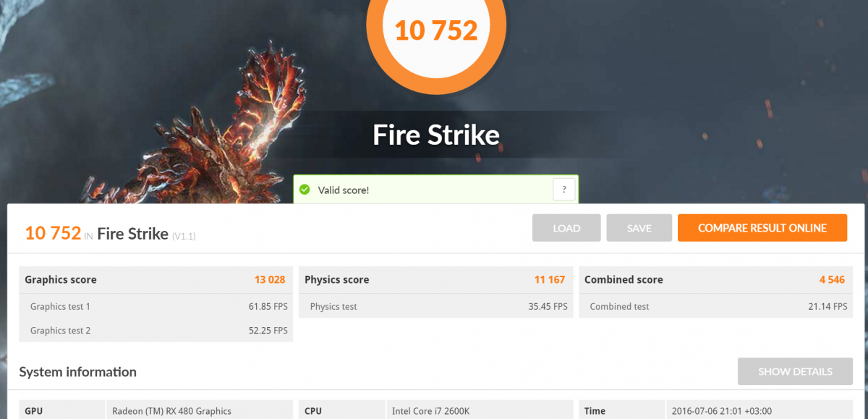Click the Valid score! notification bar
The width and height of the screenshot is (868, 419).
pos(435,190)
